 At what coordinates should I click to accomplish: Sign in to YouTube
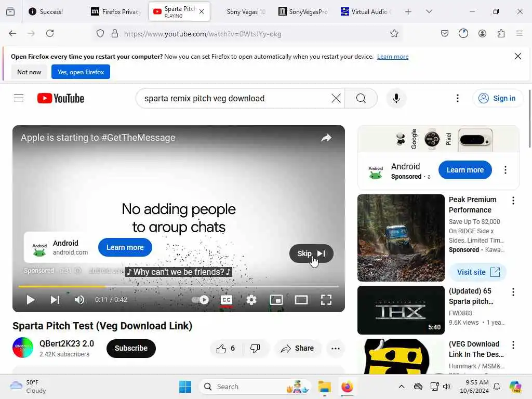coord(497,98)
